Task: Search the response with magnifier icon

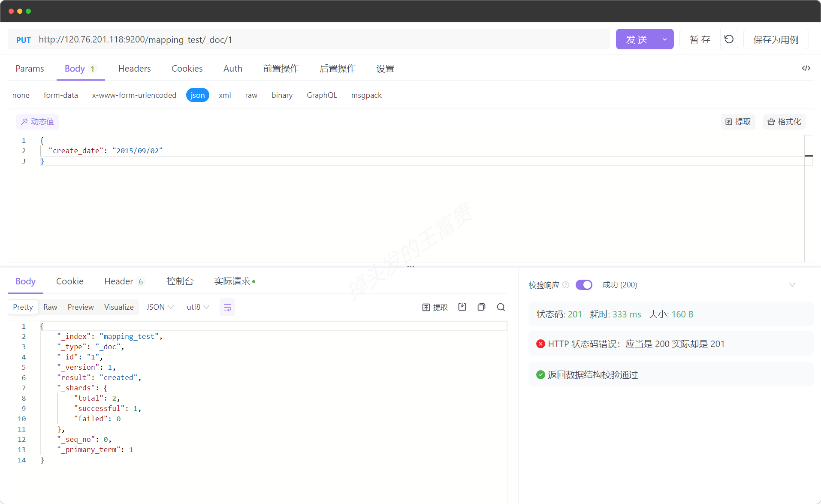Action: pyautogui.click(x=501, y=307)
